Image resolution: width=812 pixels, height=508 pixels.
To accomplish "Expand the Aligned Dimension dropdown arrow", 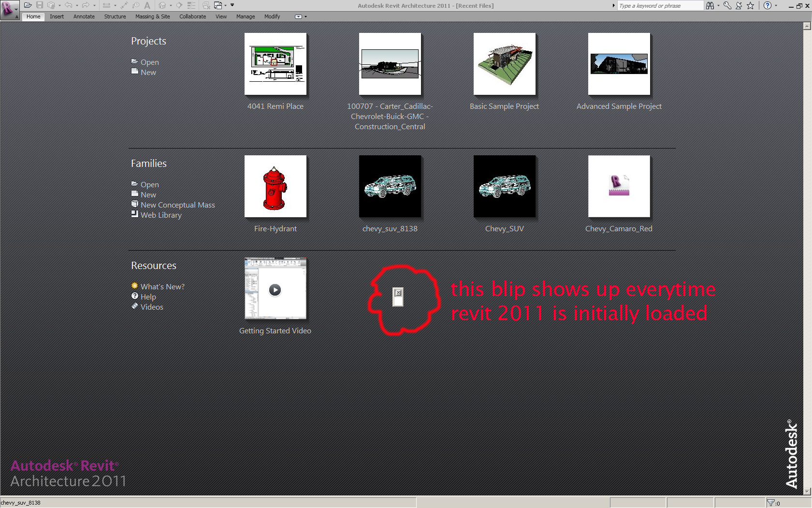I will pyautogui.click(x=115, y=5).
